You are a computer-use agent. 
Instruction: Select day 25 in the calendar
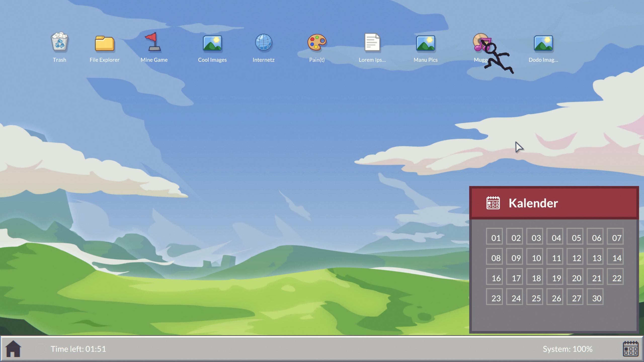coord(535,297)
